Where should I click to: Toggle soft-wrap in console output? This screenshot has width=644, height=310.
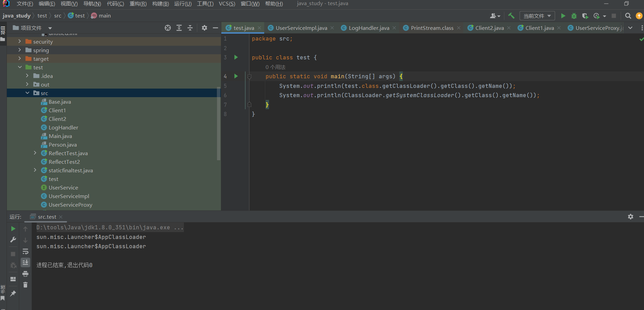coord(25,251)
